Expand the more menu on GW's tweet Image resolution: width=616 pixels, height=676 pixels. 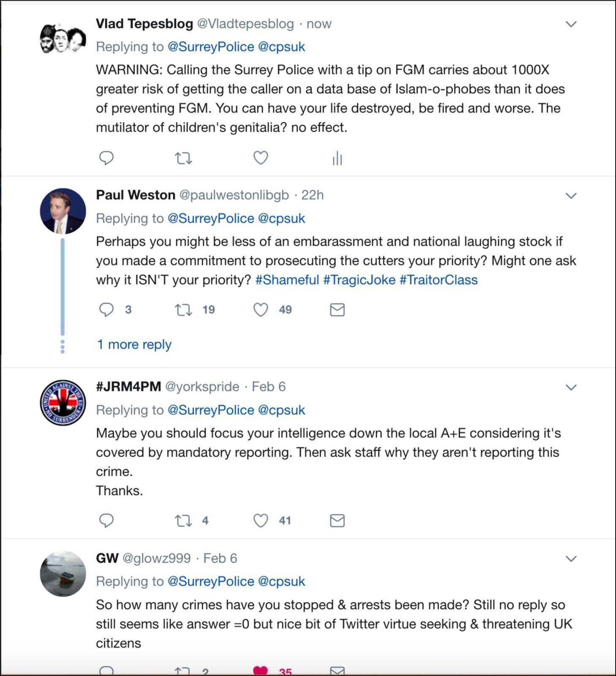(571, 559)
